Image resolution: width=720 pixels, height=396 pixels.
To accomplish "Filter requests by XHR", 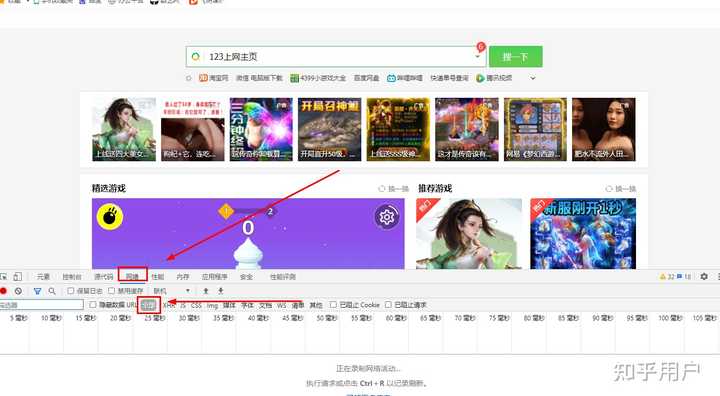I will click(169, 305).
